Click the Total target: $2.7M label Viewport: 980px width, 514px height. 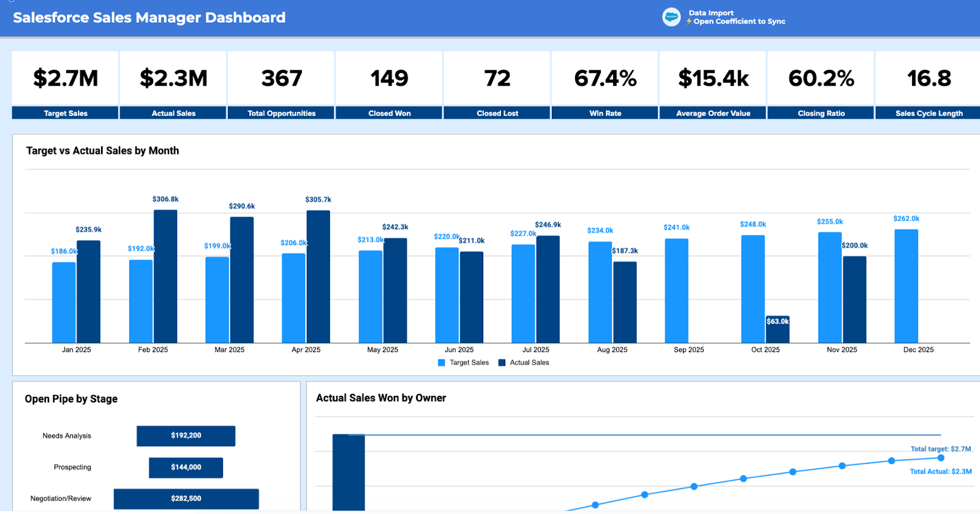[x=941, y=449]
